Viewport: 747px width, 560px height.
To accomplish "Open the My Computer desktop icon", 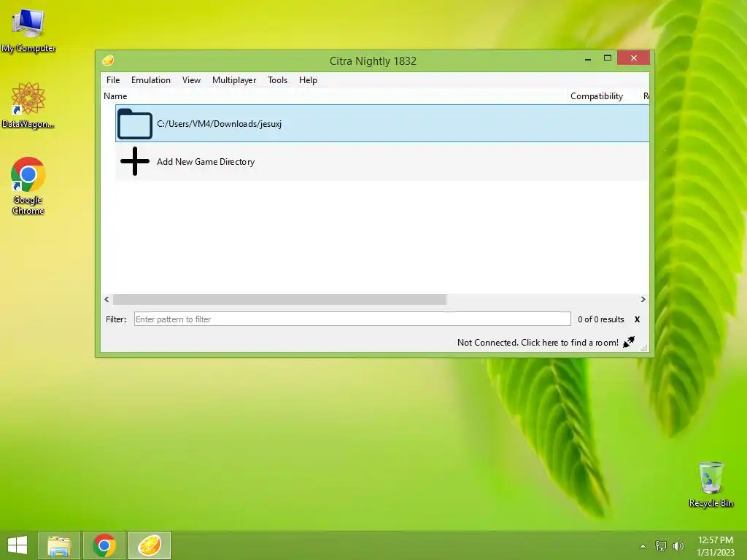I will point(28,31).
